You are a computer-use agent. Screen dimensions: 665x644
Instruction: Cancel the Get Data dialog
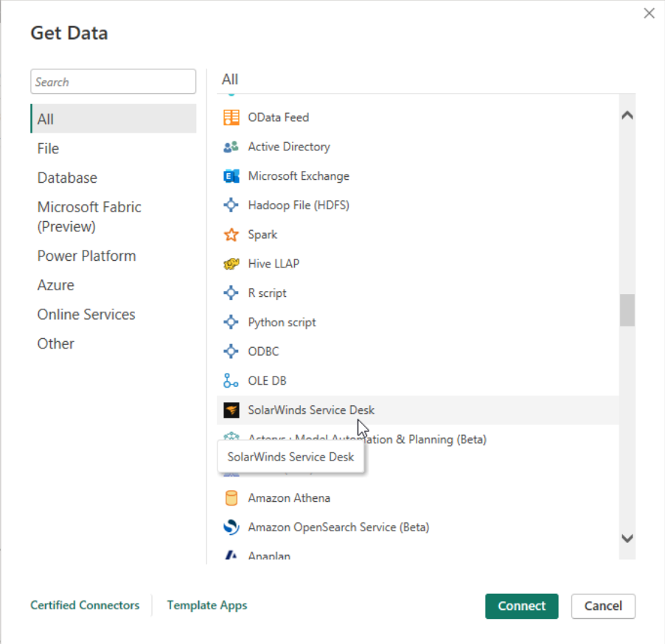point(602,606)
